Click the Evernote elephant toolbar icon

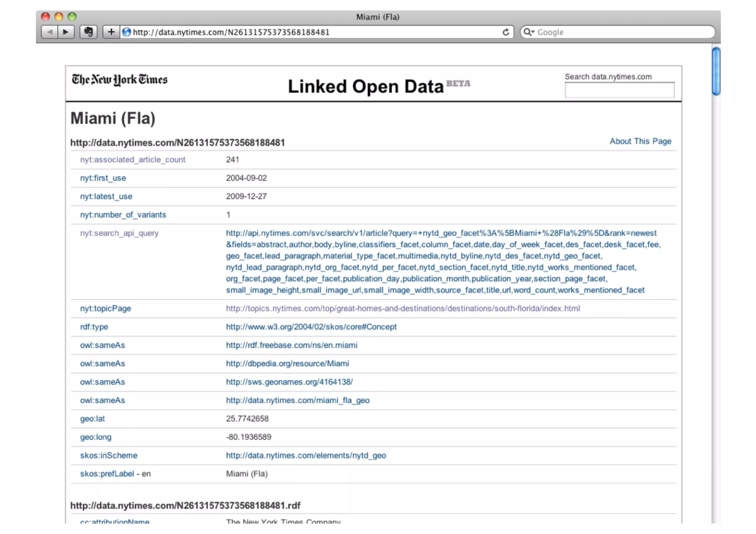click(x=88, y=32)
